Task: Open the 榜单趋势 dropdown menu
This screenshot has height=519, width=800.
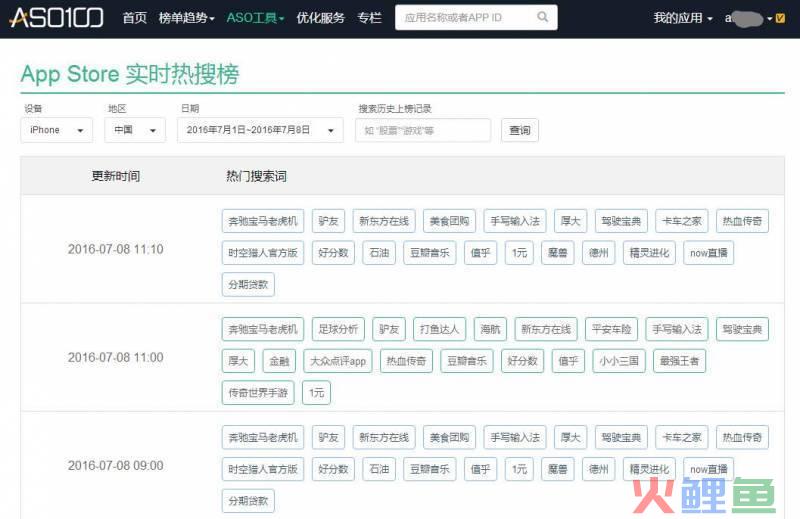Action: point(186,18)
